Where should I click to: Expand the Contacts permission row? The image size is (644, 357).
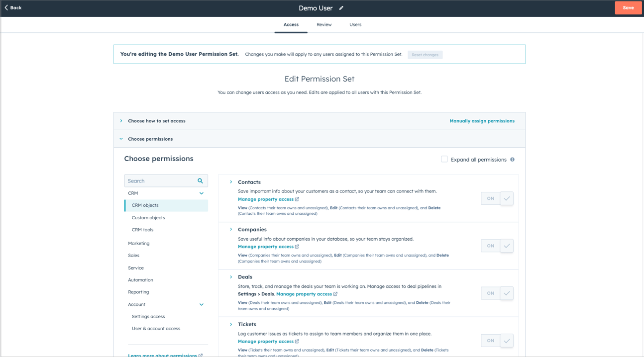(231, 182)
